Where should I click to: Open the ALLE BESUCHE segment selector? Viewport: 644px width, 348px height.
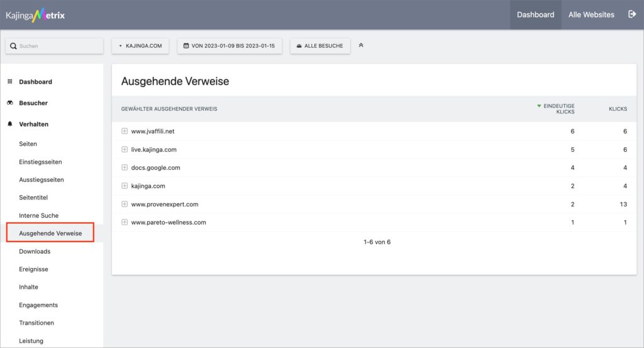[x=320, y=45]
